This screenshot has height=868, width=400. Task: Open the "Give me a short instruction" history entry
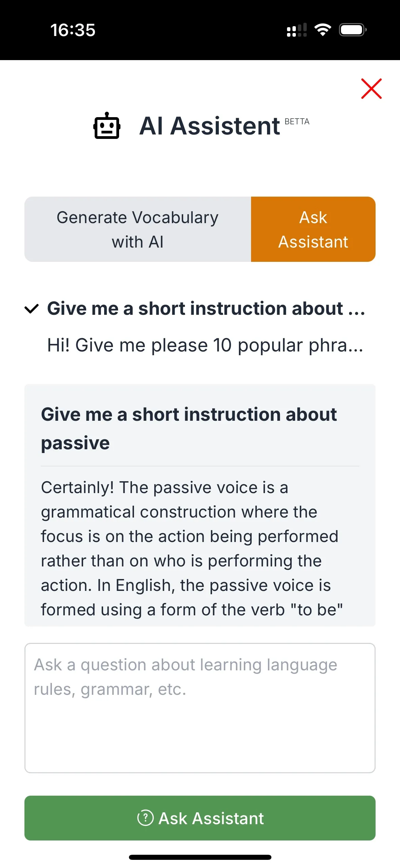pos(206,309)
